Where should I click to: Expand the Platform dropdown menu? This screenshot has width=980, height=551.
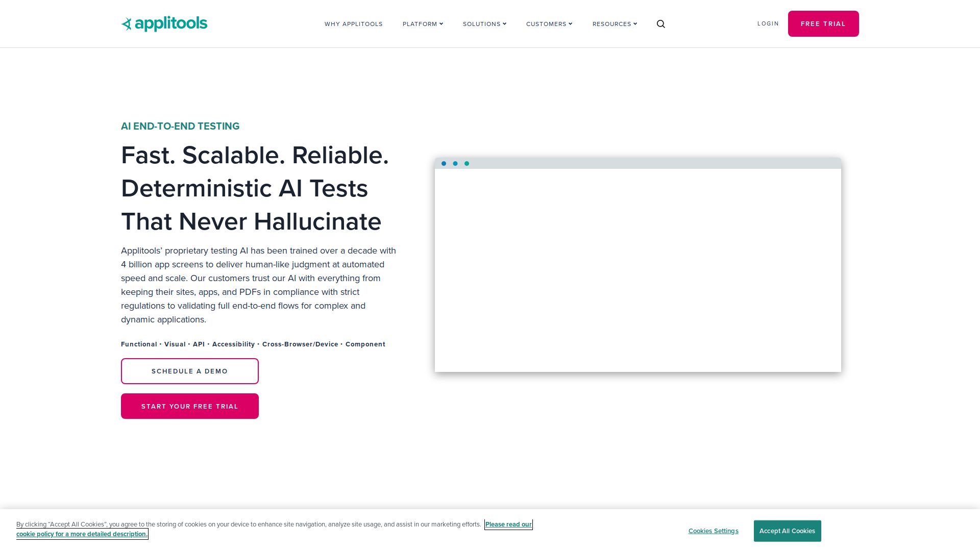click(x=423, y=24)
